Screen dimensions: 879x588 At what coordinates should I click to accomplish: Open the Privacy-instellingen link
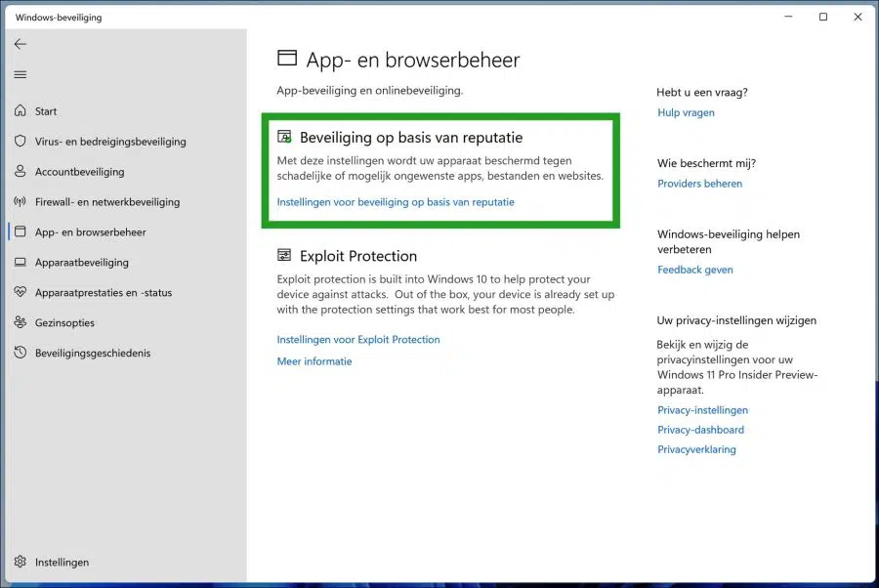(702, 410)
